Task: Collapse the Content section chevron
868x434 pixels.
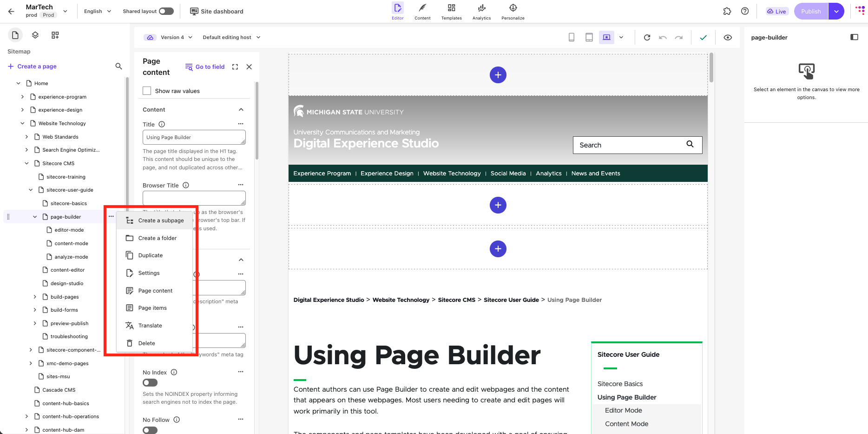Action: tap(241, 110)
